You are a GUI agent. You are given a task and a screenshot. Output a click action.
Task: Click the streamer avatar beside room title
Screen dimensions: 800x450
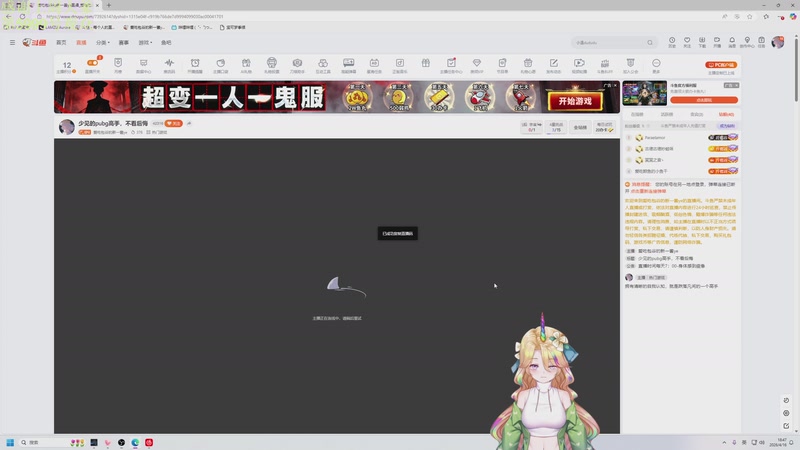click(x=67, y=127)
